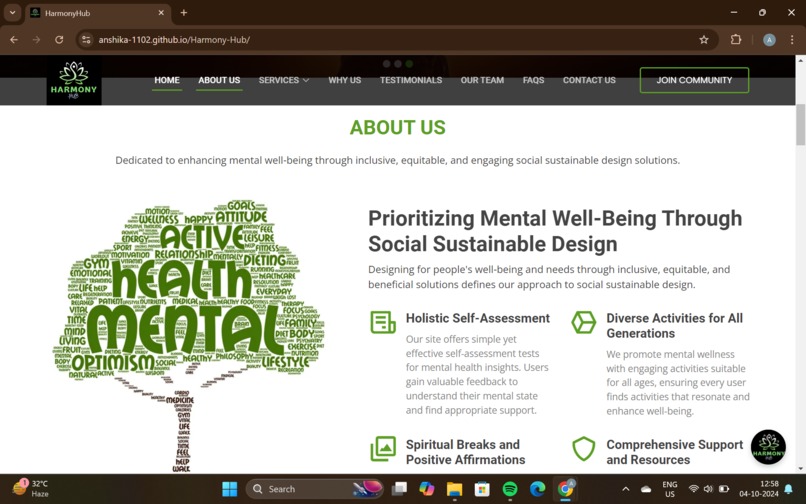Click Diverse Activities for All Generations heading
806x504 pixels.
pyautogui.click(x=674, y=326)
